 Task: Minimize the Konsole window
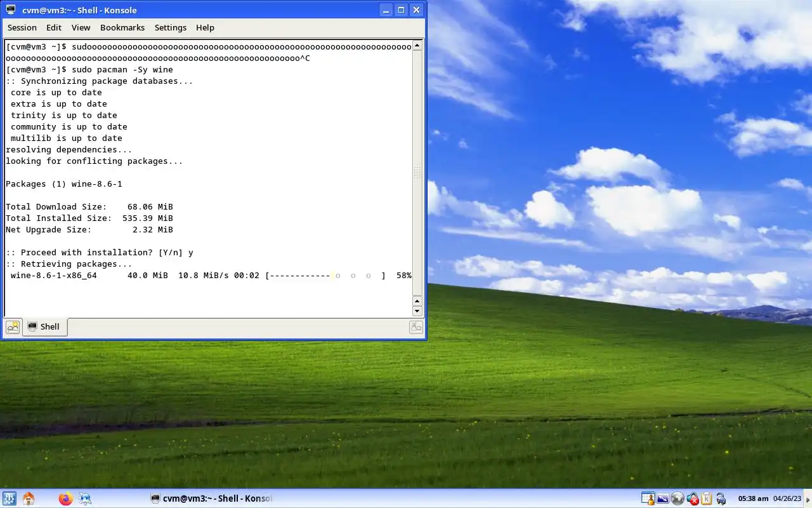(386, 10)
